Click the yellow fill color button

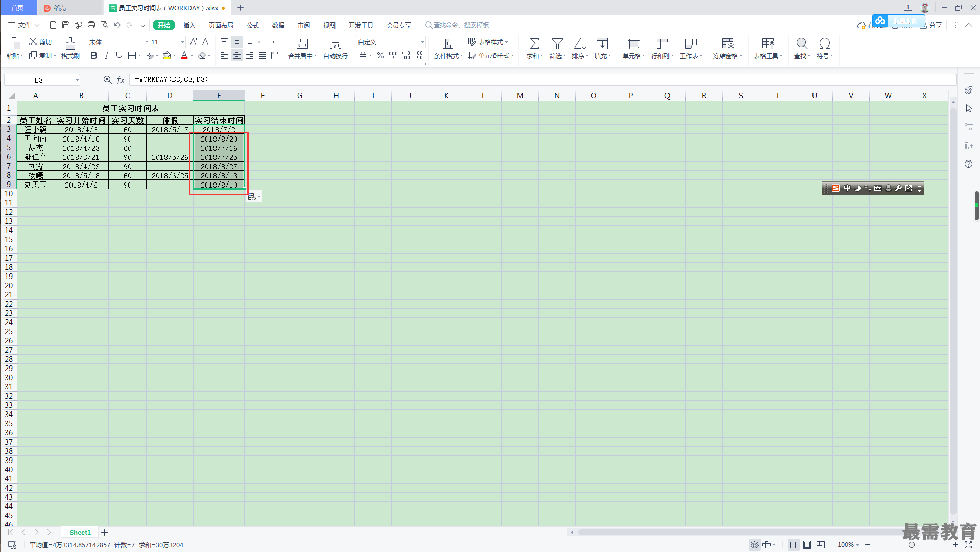(166, 55)
